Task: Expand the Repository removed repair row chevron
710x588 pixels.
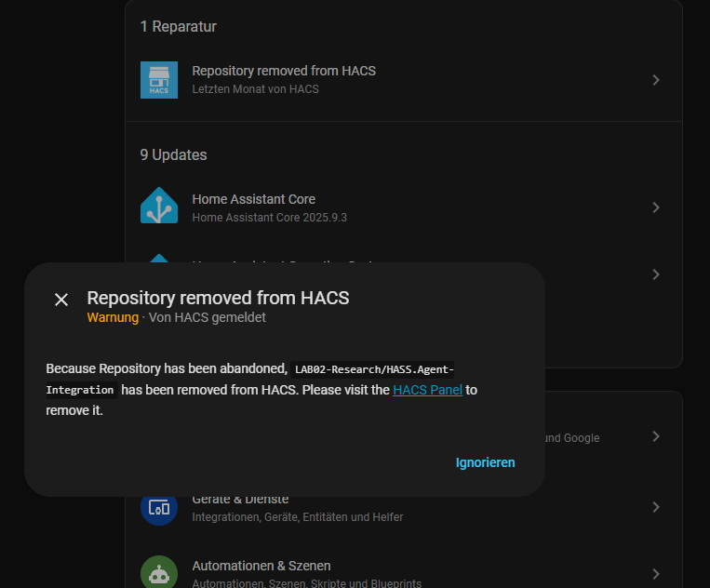Action: (x=656, y=80)
